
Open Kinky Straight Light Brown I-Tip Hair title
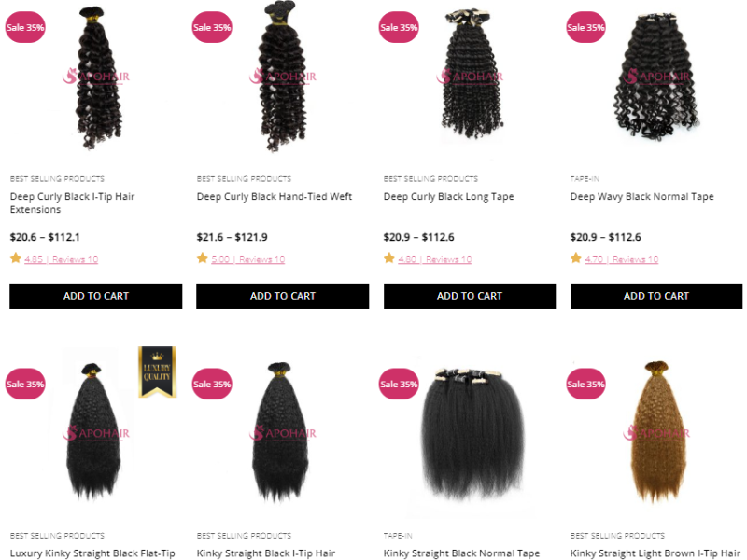655,553
